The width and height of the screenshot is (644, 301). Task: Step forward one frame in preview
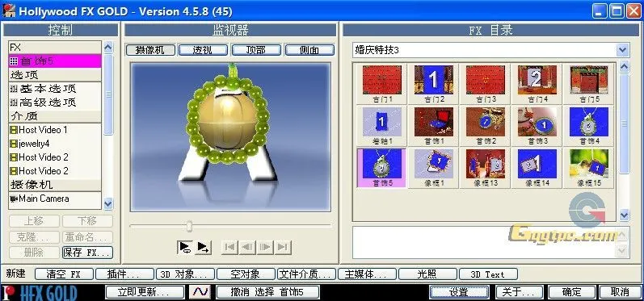coord(265,247)
